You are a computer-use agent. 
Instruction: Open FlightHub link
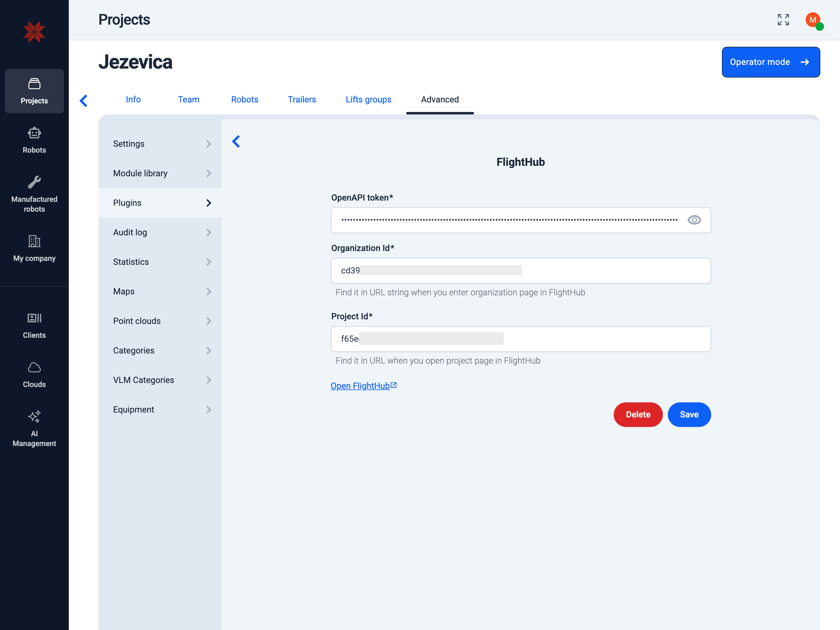(360, 386)
